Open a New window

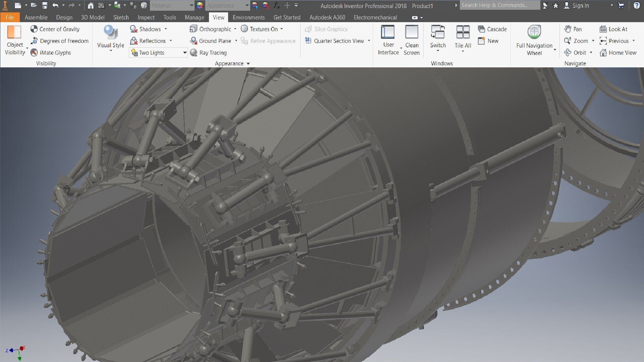[488, 41]
